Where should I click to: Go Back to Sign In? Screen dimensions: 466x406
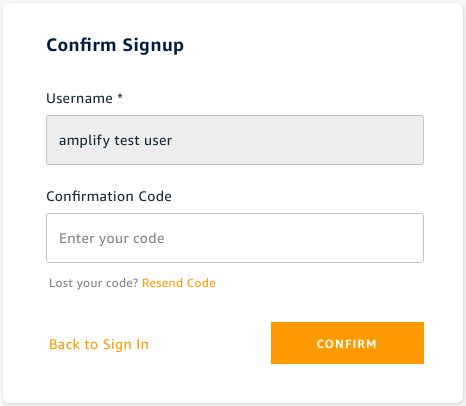pos(99,344)
